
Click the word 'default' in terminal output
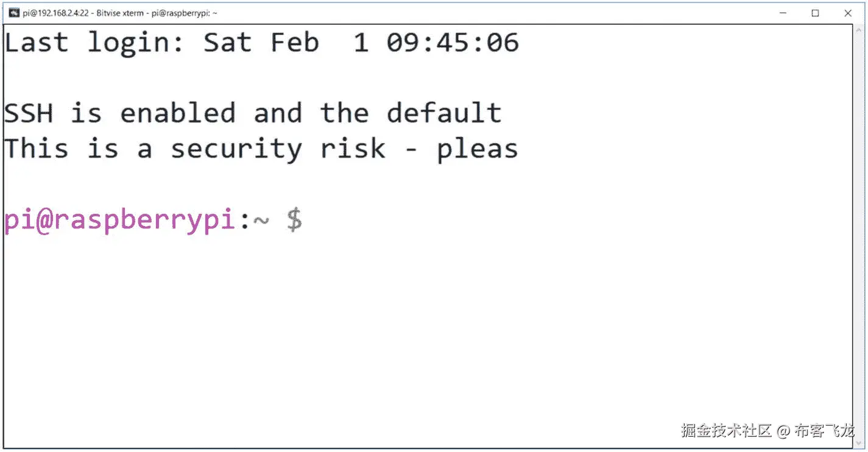(x=444, y=113)
